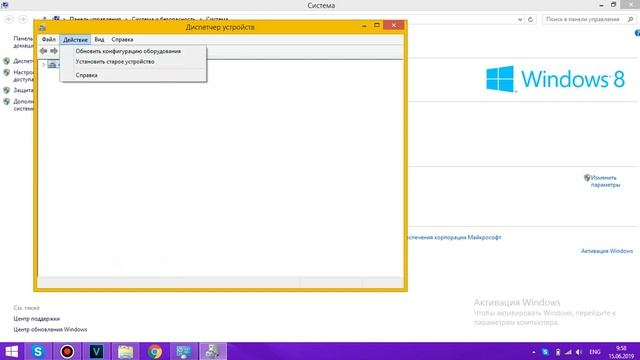Open the screen recorder taskbar app

coord(67,351)
